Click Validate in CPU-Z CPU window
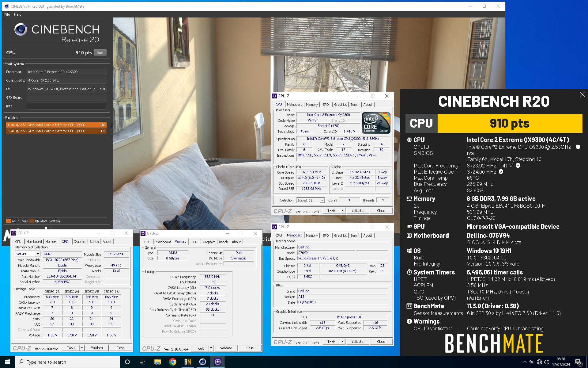The image size is (588, 368). [357, 211]
